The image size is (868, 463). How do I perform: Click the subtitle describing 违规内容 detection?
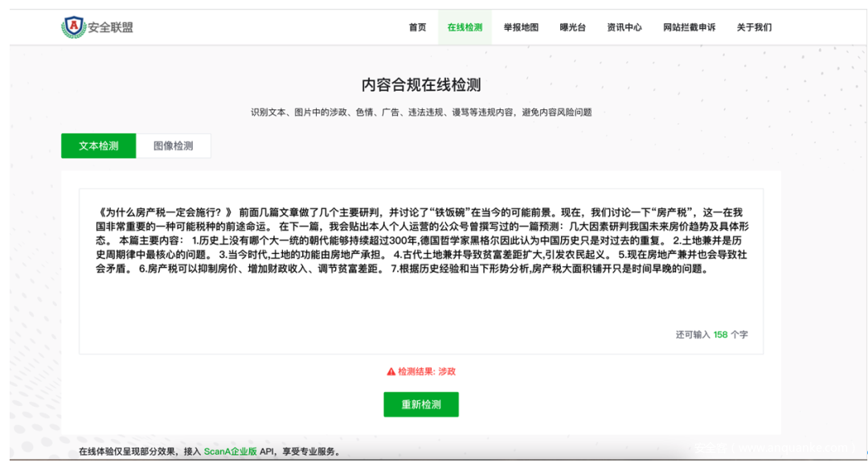421,113
